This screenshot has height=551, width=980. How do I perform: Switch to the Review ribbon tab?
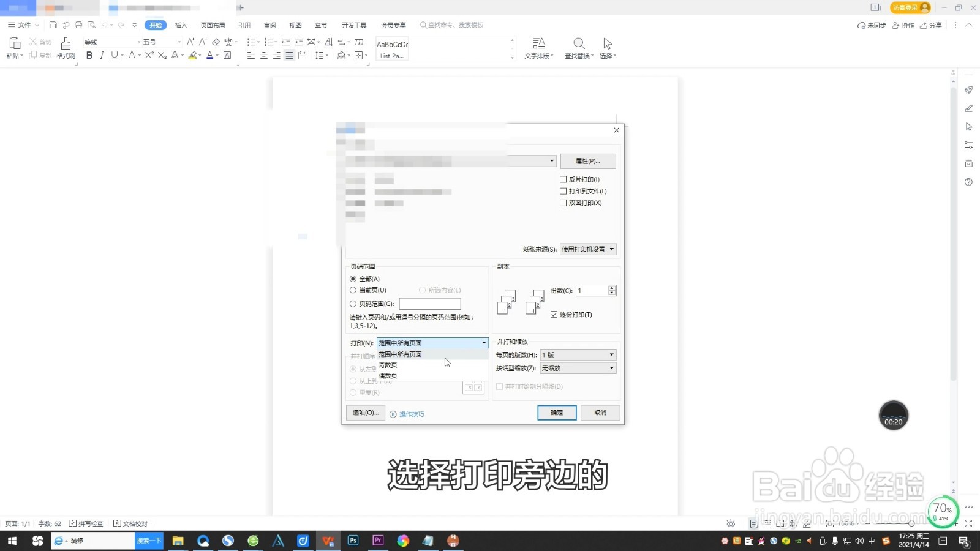[x=269, y=25]
